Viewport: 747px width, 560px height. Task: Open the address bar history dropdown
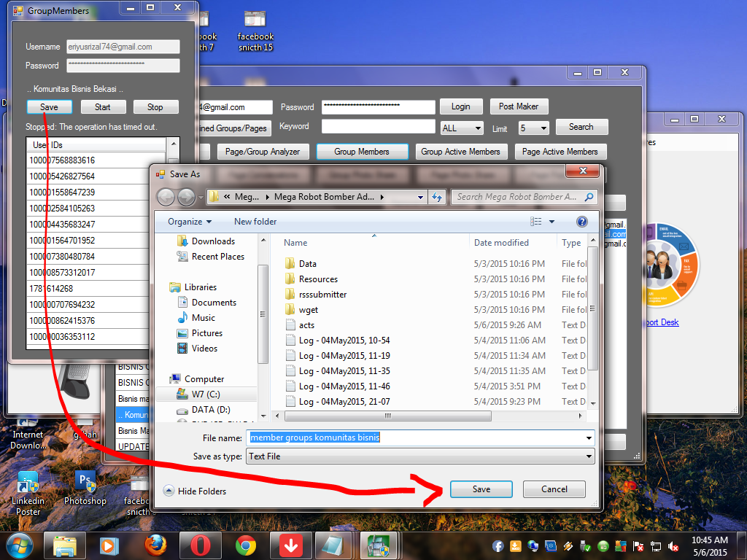(420, 197)
